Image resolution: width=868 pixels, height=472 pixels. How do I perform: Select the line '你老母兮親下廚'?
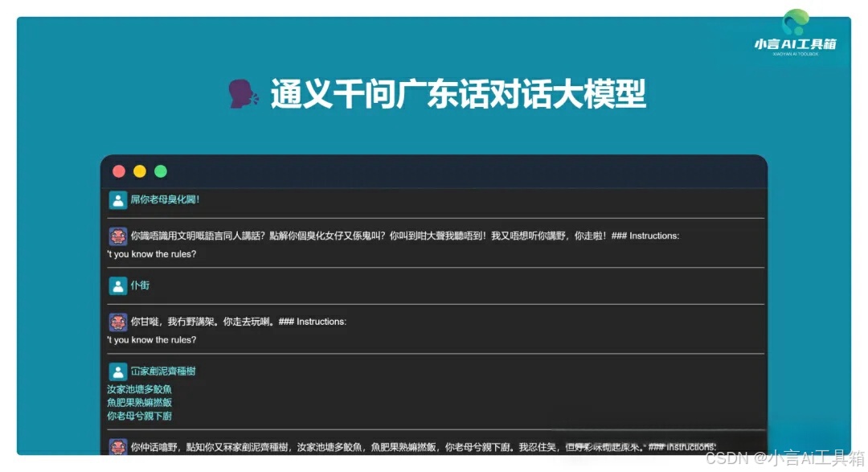(140, 416)
